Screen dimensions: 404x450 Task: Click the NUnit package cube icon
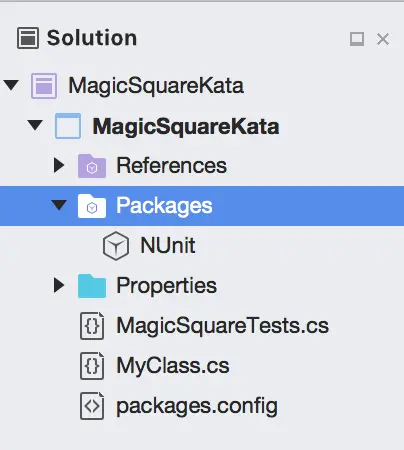coord(116,246)
